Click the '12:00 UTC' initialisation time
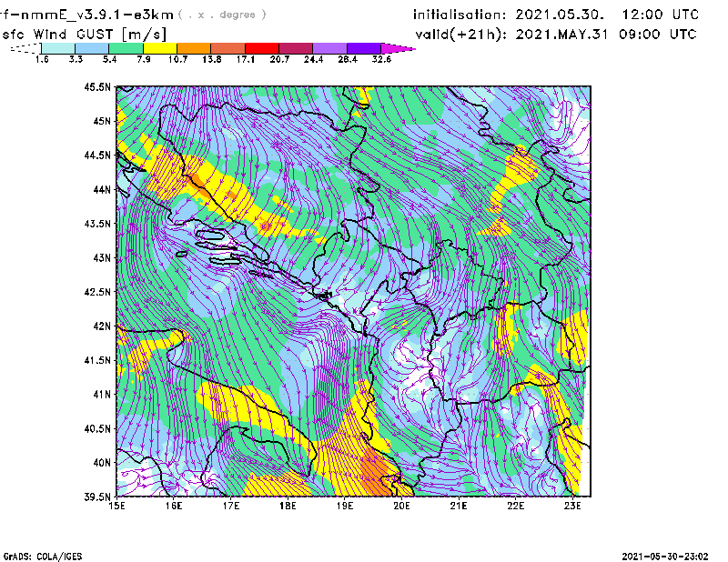The width and height of the screenshot is (728, 562). [661, 15]
